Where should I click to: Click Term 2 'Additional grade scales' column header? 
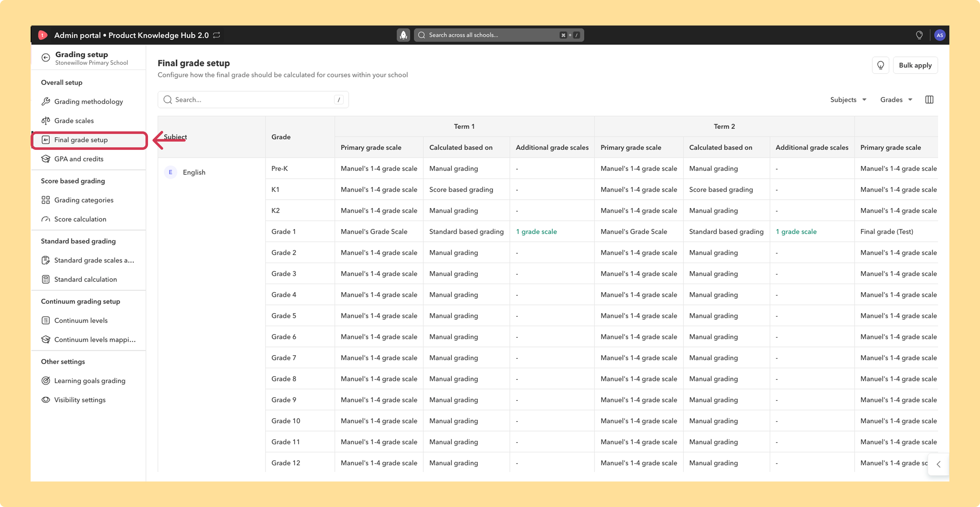pyautogui.click(x=812, y=148)
